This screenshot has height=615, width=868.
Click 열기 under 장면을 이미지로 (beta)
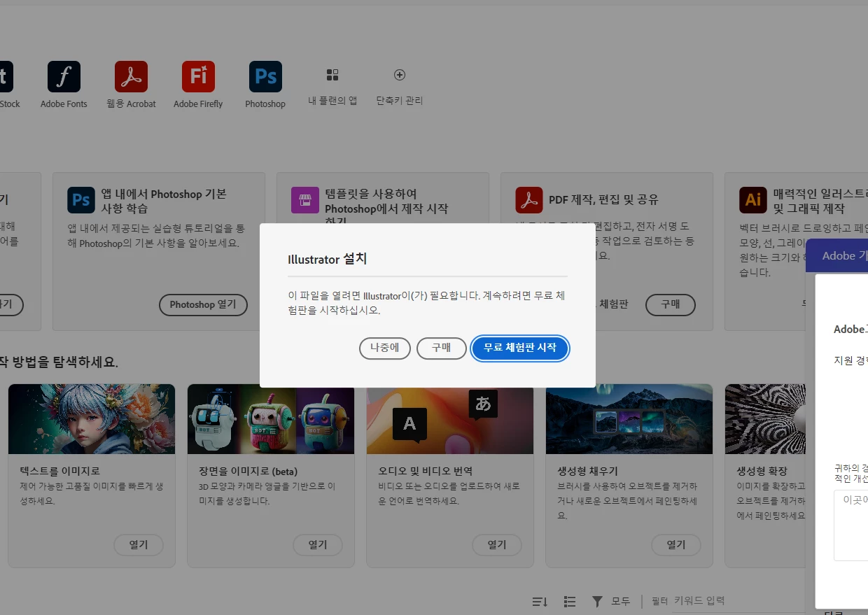(x=318, y=545)
